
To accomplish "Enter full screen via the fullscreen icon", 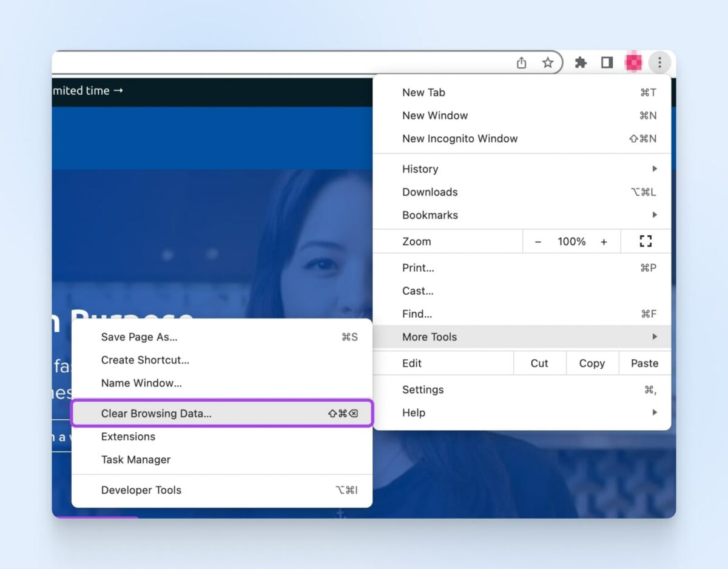I will [x=645, y=241].
